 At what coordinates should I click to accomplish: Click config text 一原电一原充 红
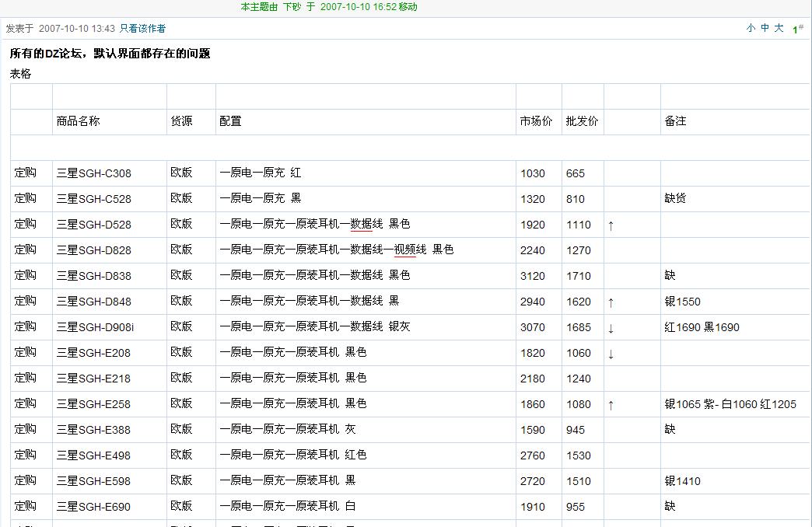click(x=261, y=173)
